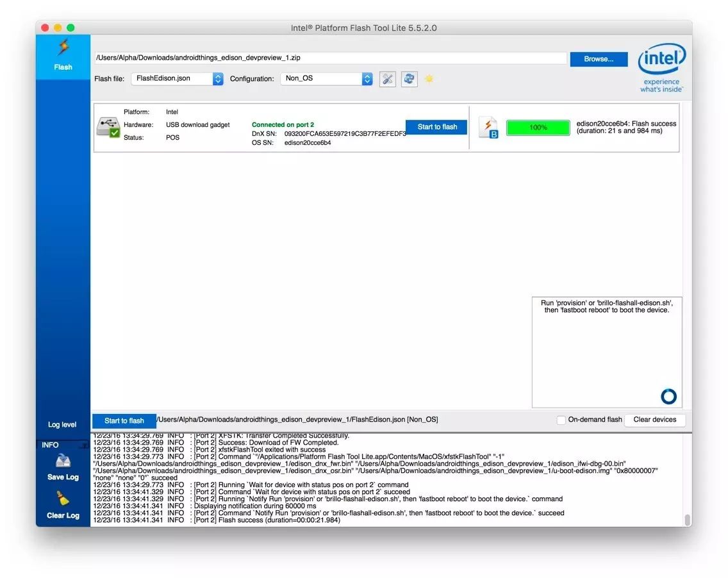Click Connected on port 2 text

pyautogui.click(x=283, y=124)
